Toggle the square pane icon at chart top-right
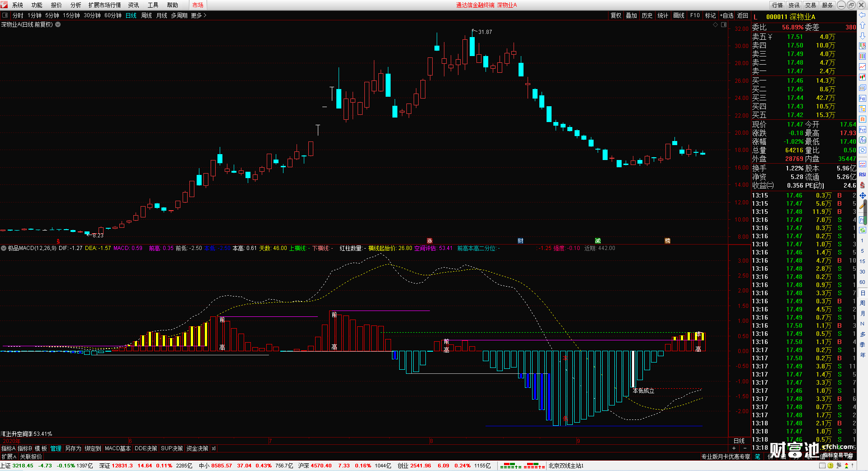The width and height of the screenshot is (868, 471). pos(723,24)
